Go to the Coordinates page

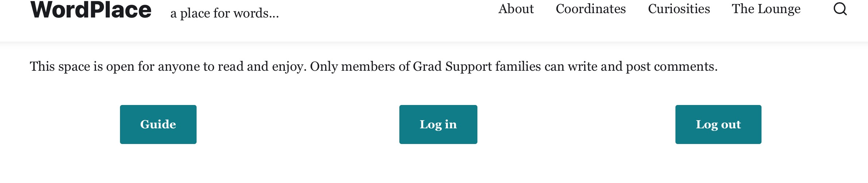pos(590,9)
